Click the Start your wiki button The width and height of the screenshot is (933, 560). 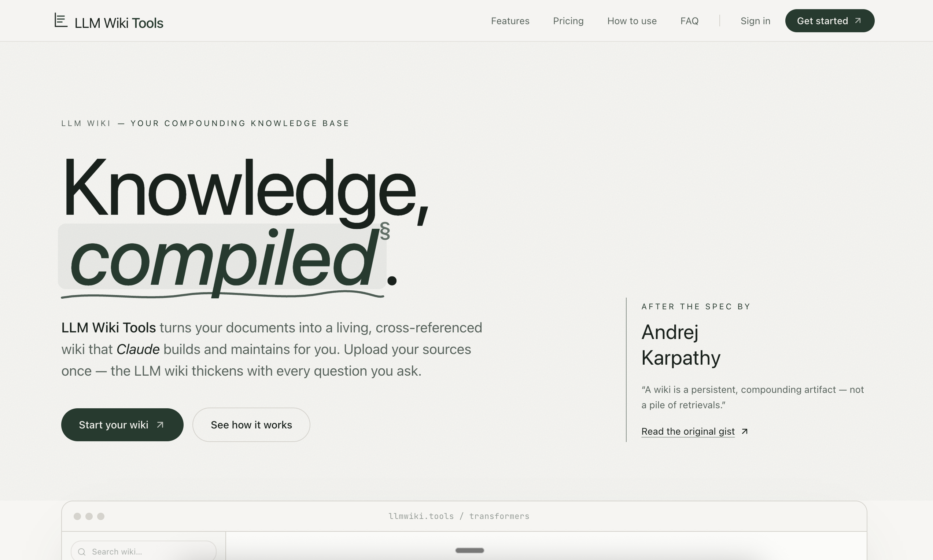click(122, 424)
